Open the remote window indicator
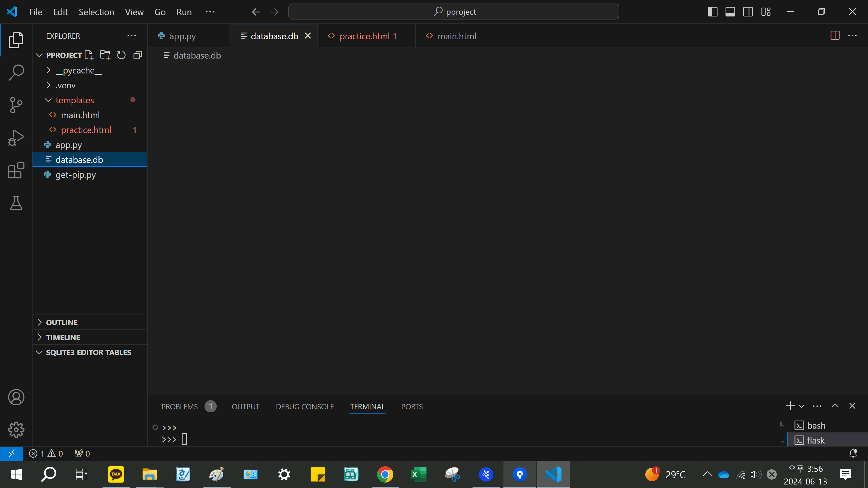Screen dimensions: 868x488 click(11, 453)
